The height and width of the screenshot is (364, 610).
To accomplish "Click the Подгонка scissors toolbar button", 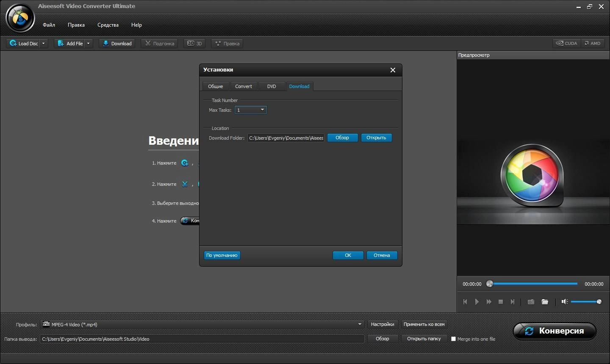I will coord(160,43).
